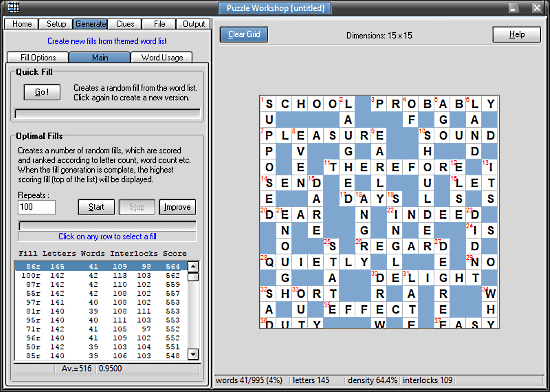Select fill row 97r in the list

101,302
